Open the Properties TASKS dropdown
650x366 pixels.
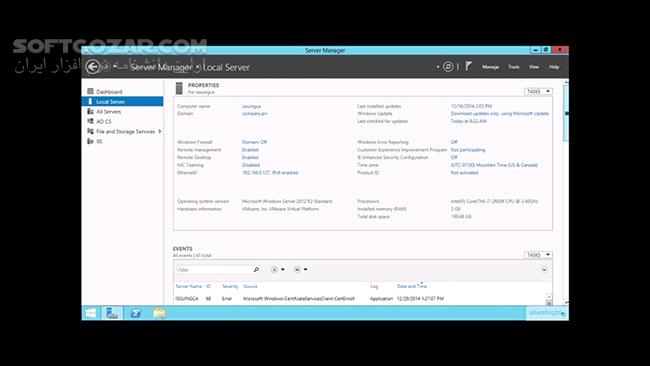(538, 91)
